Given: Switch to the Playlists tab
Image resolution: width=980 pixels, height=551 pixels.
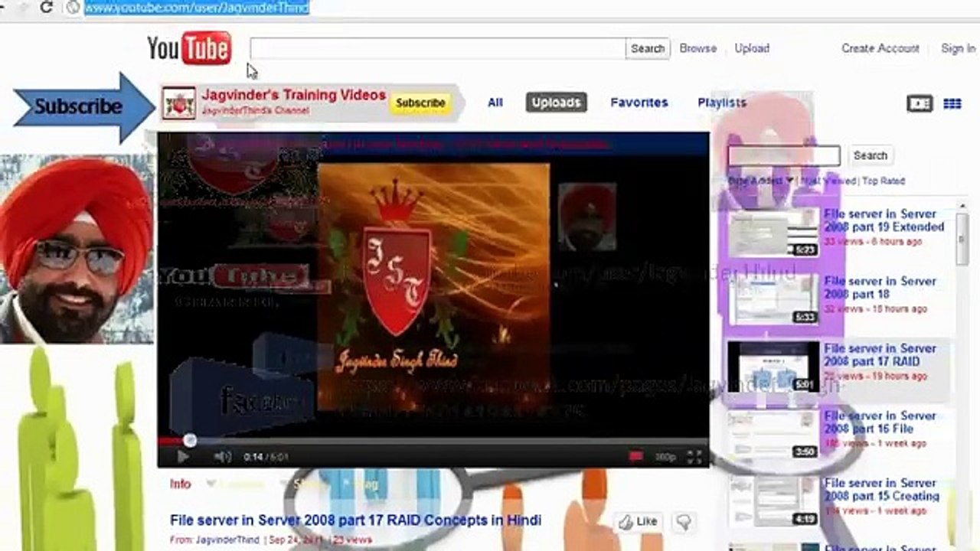Looking at the screenshot, I should coord(722,103).
